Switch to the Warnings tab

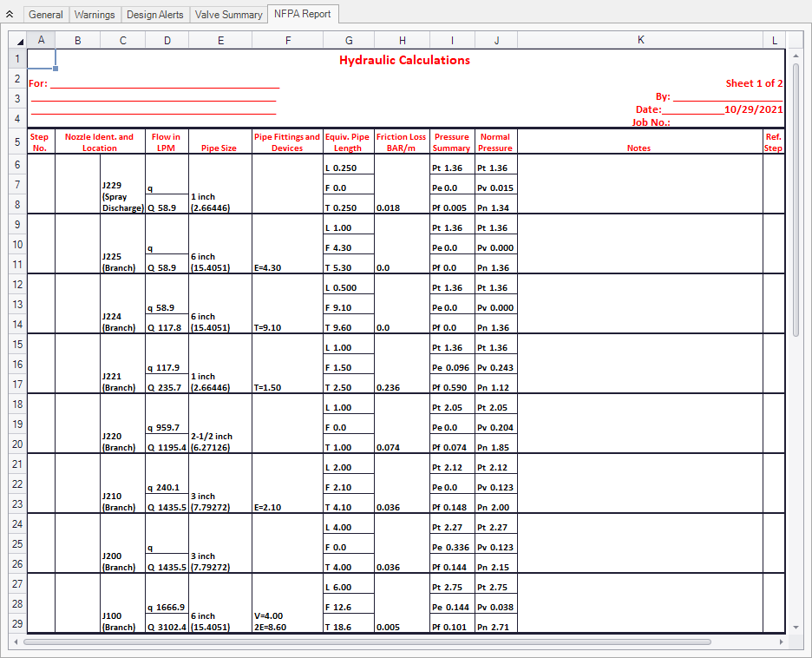click(x=95, y=15)
